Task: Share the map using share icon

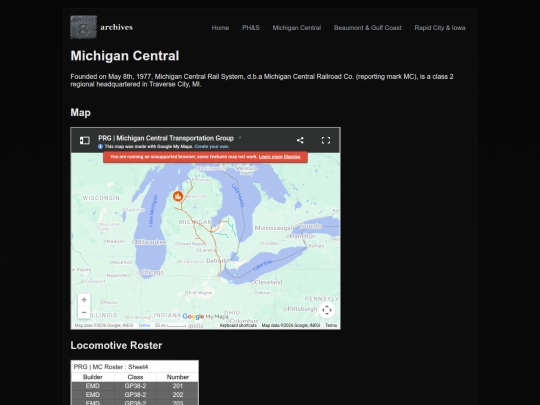Action: pos(300,140)
